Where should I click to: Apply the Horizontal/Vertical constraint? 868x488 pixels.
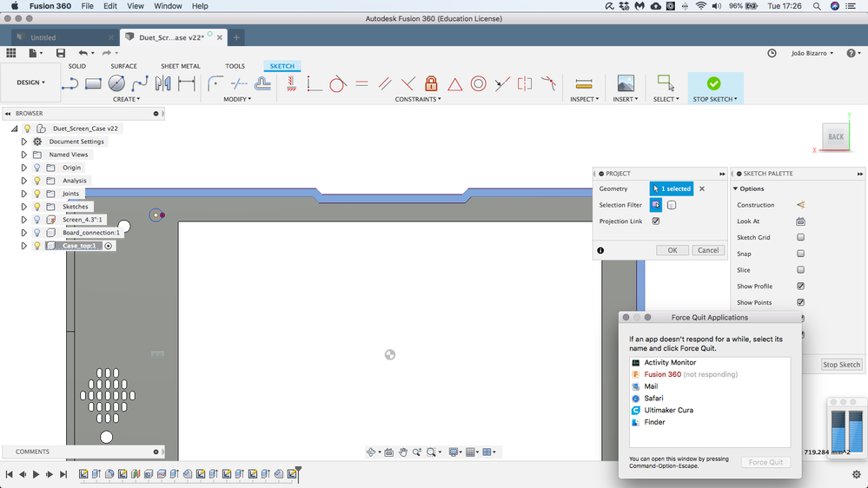pos(291,83)
